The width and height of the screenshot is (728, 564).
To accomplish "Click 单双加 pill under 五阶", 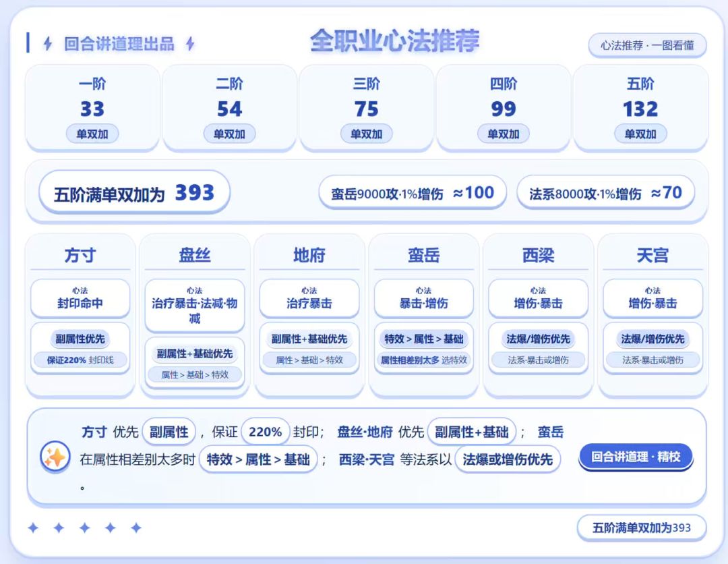I will [x=640, y=134].
